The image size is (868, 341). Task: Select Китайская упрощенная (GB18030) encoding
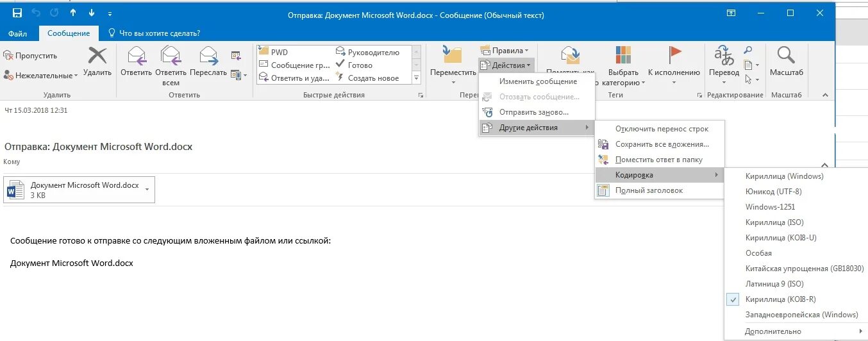tap(796, 269)
